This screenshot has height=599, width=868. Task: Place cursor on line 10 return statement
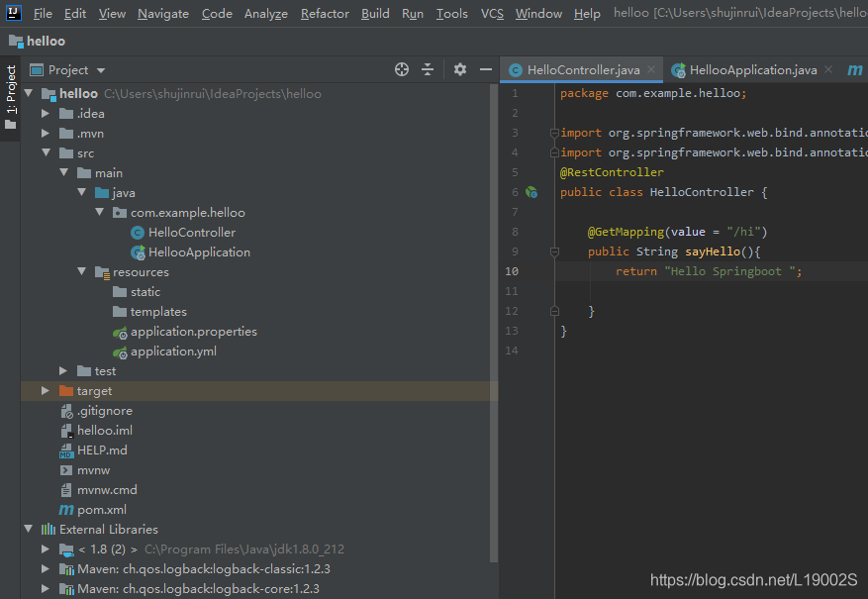point(709,272)
